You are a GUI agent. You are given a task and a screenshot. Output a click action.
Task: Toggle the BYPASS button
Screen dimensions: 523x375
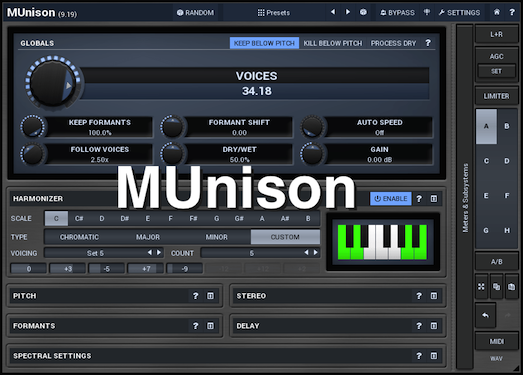(397, 13)
